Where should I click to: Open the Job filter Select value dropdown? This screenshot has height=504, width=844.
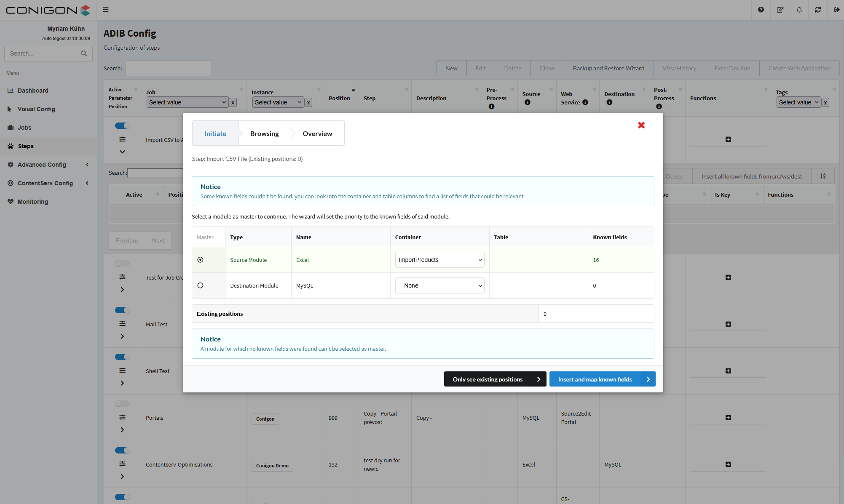click(188, 102)
